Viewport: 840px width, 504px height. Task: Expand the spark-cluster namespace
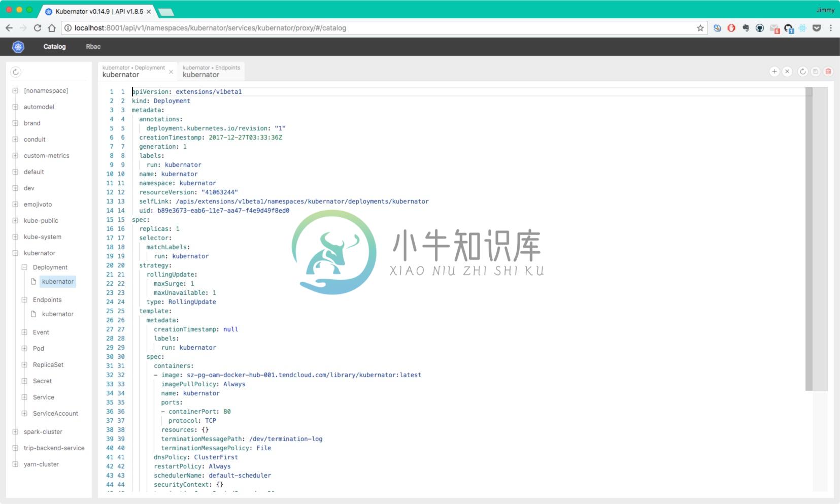coord(15,432)
